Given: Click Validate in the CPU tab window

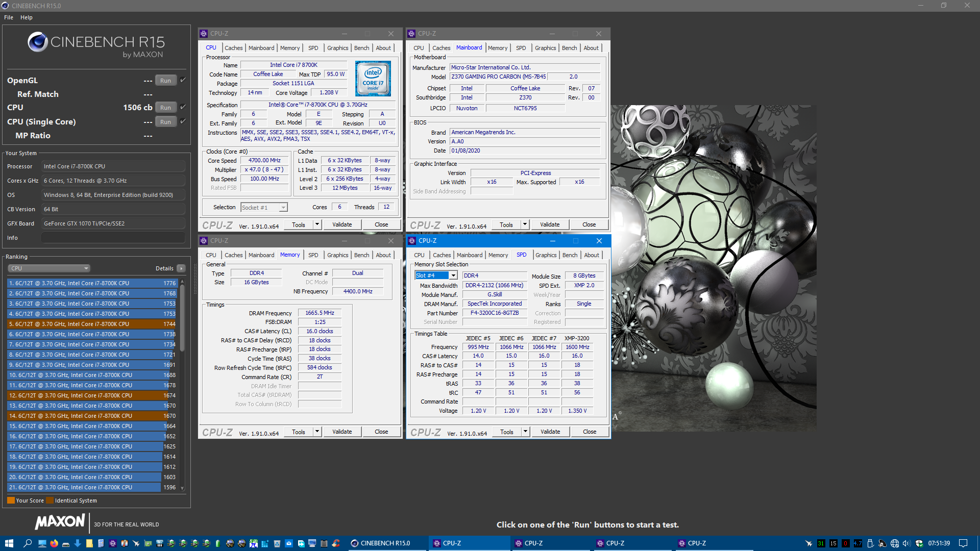Looking at the screenshot, I should 342,224.
